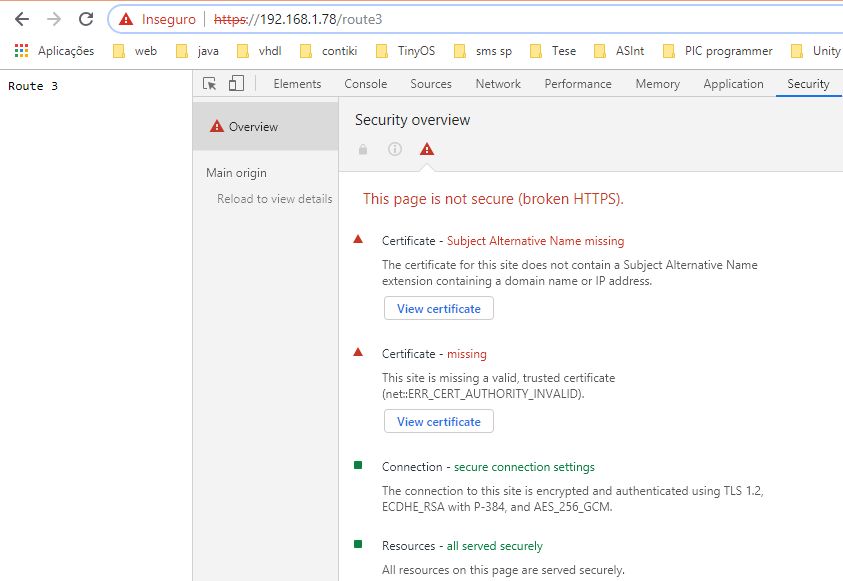Open the Memory tab
The image size is (843, 581).
click(x=658, y=84)
